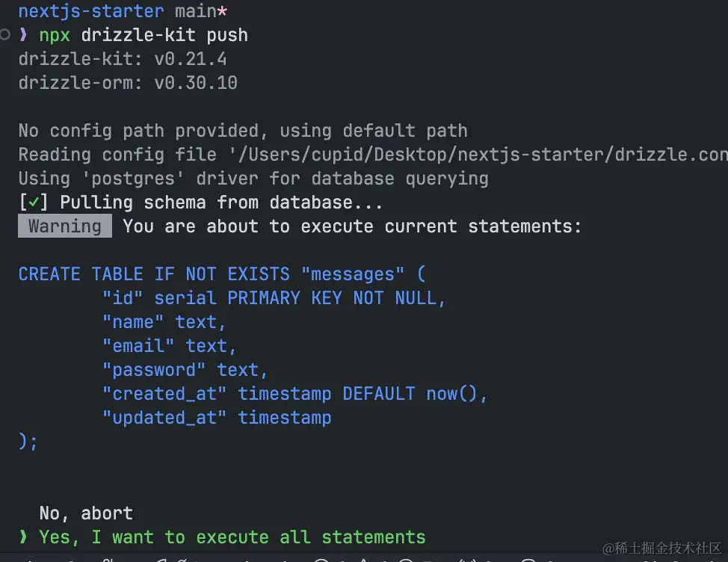
Task: Click the drizzle-kit version v0.21.4 text
Action: click(191, 59)
